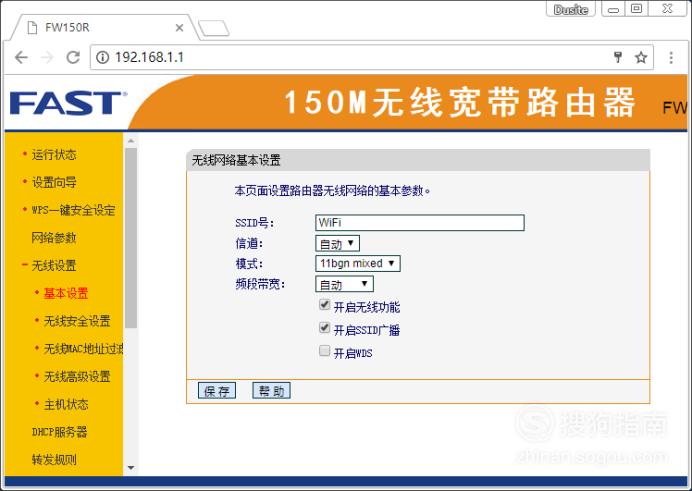Toggle the 开启SSID广播 checkbox

click(325, 328)
